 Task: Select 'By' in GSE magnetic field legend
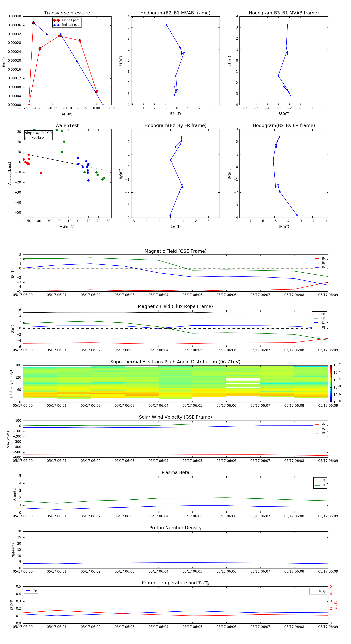(x=320, y=263)
